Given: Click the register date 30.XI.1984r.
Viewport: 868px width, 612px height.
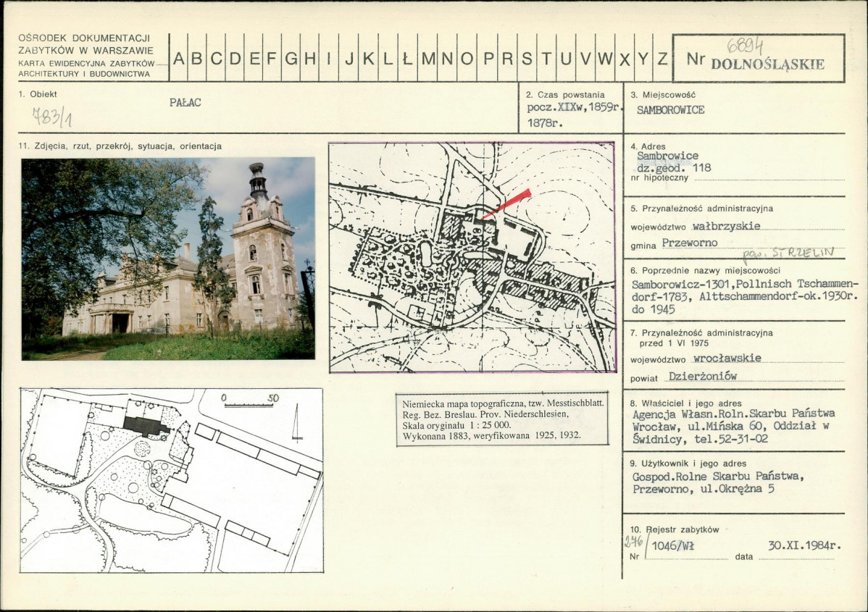Looking at the screenshot, I should (804, 545).
